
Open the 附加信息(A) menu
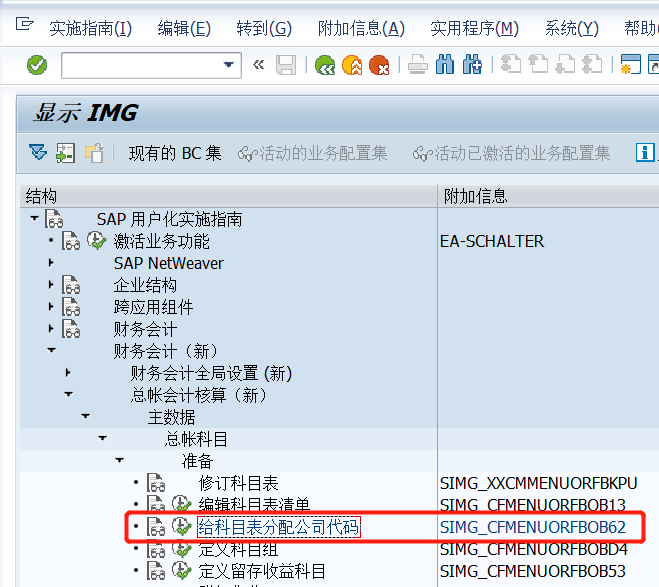click(361, 29)
